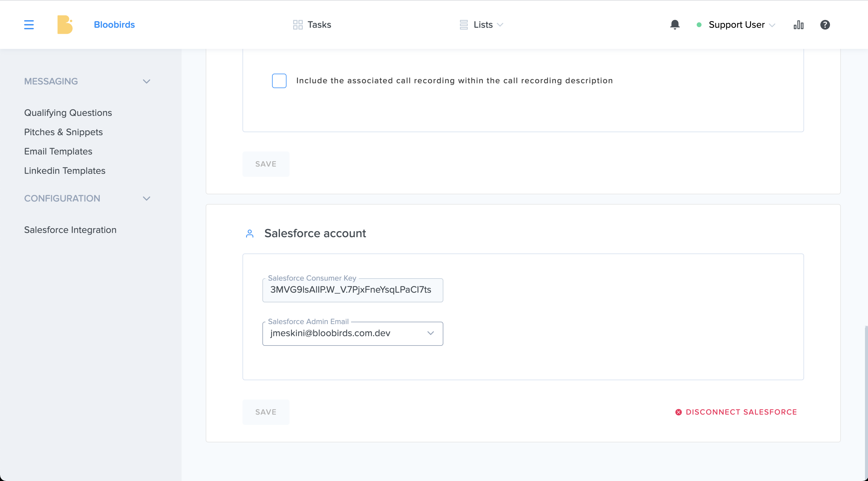Collapse the MESSAGING section chevron
Image resolution: width=868 pixels, height=481 pixels.
click(x=146, y=81)
